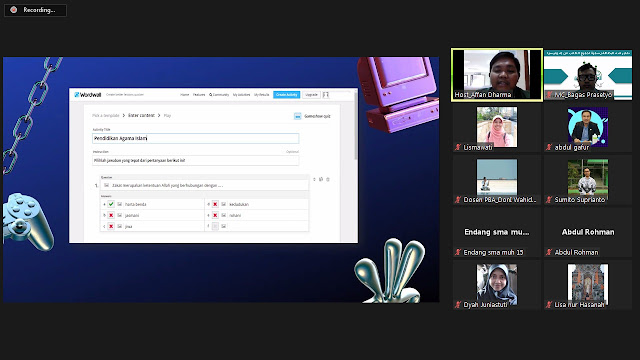Select abdul gafur participant tile
Viewport: 640px width, 360px height.
tap(588, 128)
